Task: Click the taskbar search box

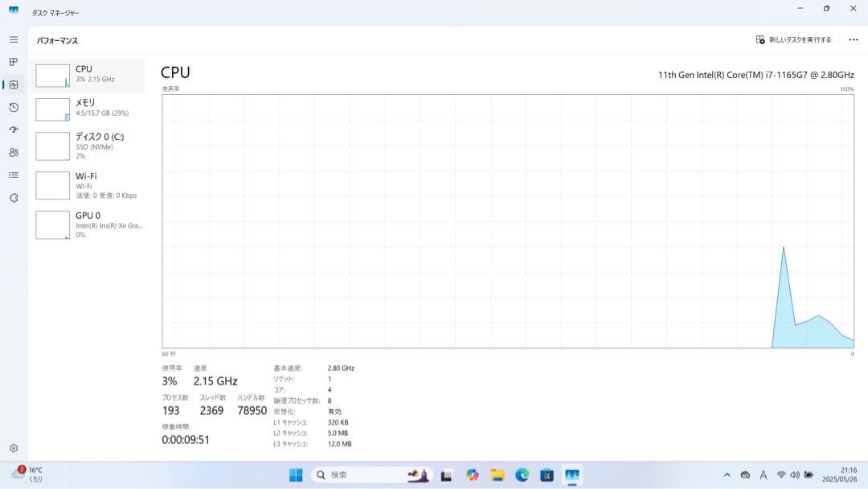Action: [x=354, y=475]
